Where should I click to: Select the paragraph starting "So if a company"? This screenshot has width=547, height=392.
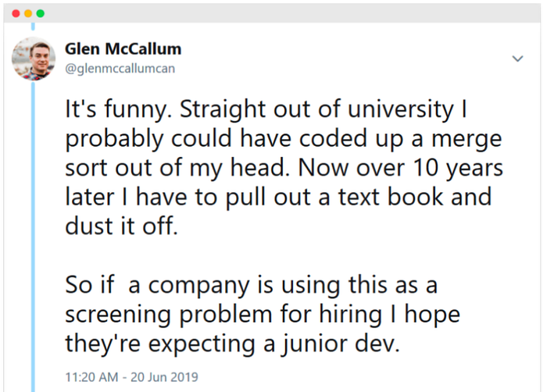263,314
